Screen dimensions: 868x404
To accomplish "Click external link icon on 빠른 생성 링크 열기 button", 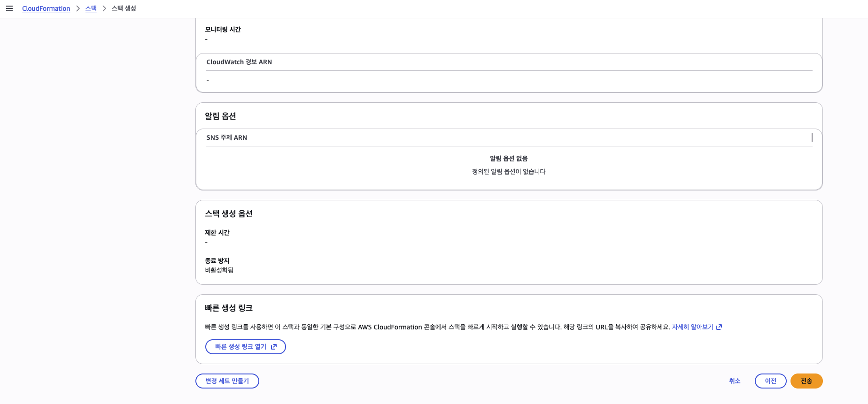I will 274,347.
